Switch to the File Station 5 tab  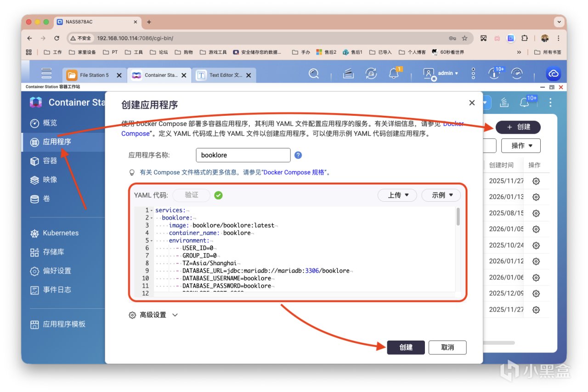94,75
